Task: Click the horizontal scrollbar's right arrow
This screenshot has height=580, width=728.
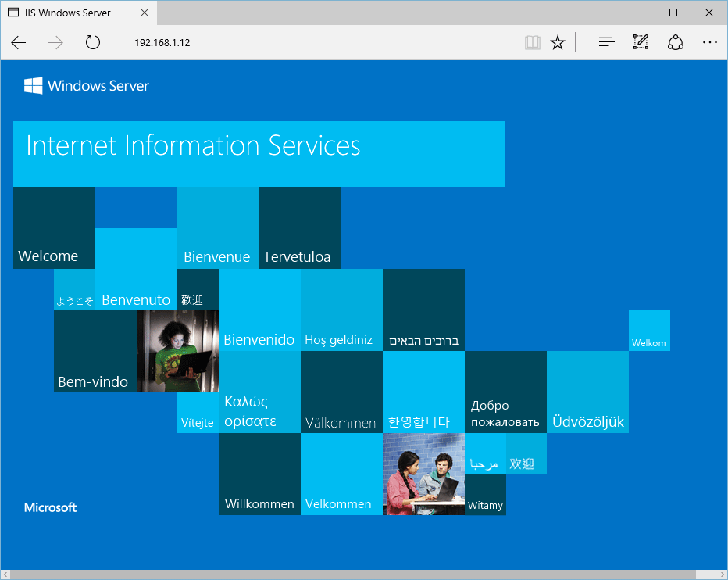Action: (x=723, y=574)
